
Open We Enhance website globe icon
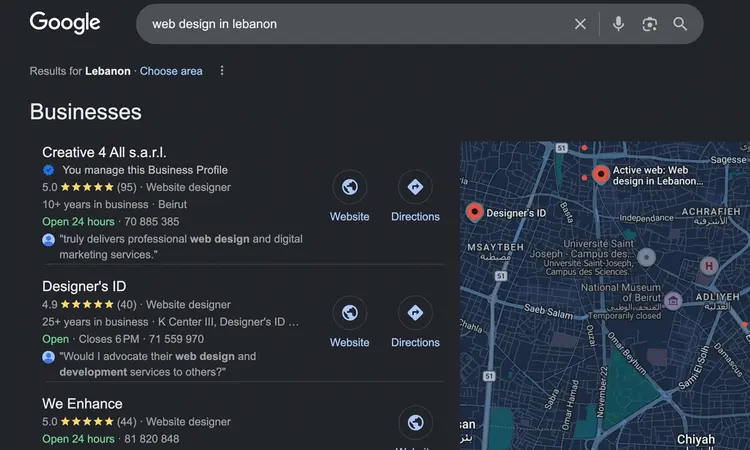(415, 421)
